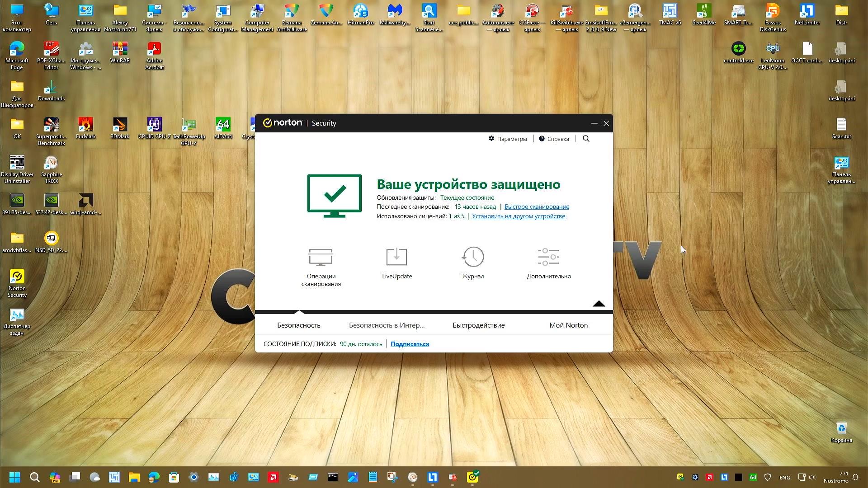
Task: Click Norton icon in taskbar
Action: click(473, 477)
